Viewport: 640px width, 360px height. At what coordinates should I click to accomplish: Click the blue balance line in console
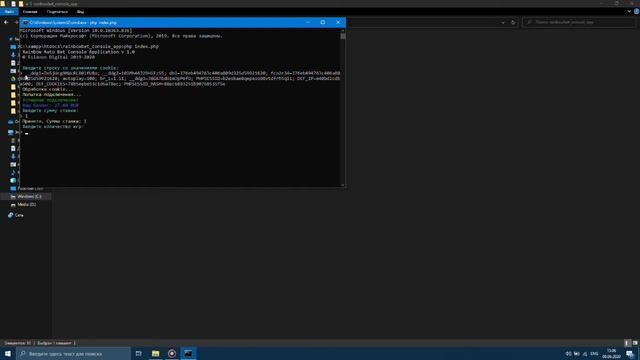[x=50, y=105]
